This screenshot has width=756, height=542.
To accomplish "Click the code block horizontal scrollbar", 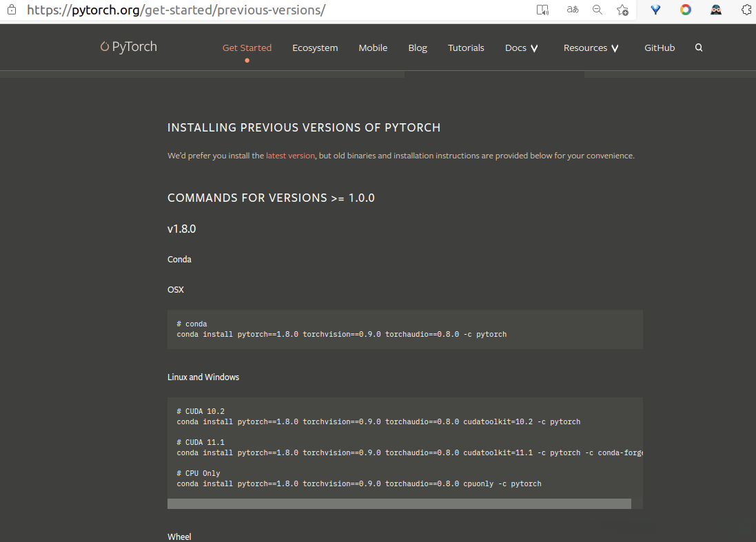I will click(399, 504).
